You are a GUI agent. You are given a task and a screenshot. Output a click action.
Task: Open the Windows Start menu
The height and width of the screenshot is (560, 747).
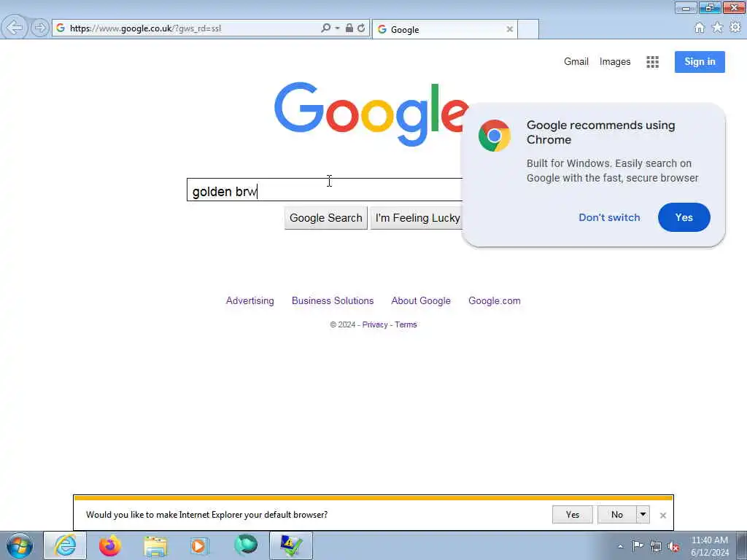click(20, 545)
